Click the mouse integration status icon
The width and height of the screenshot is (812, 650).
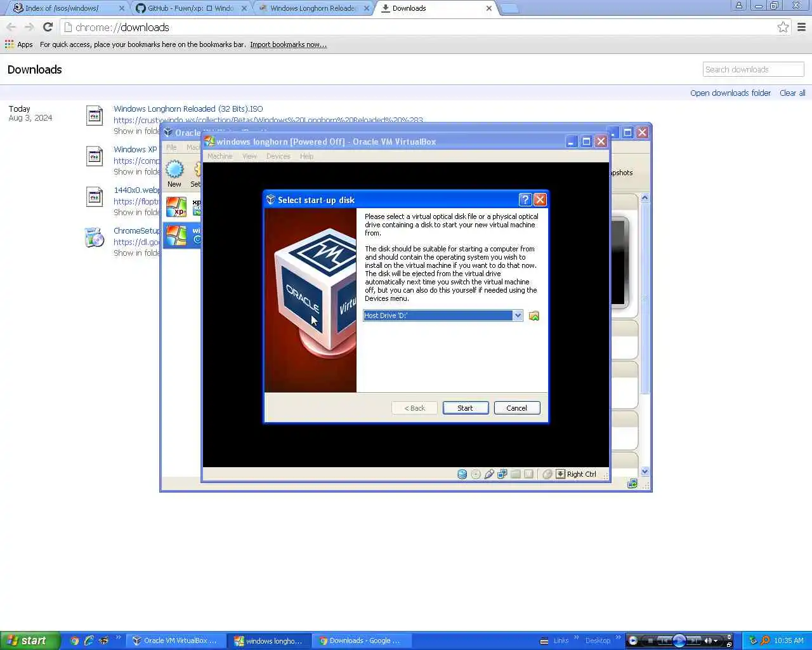547,474
